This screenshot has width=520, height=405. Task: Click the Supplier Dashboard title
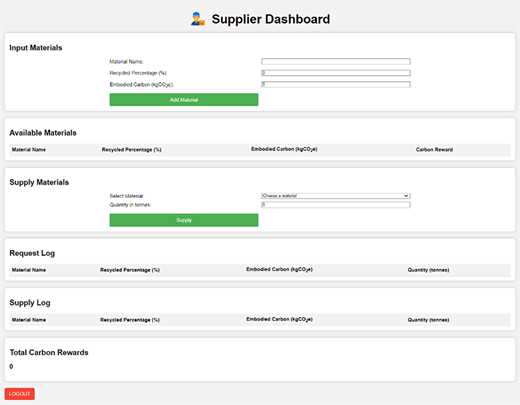coord(271,19)
